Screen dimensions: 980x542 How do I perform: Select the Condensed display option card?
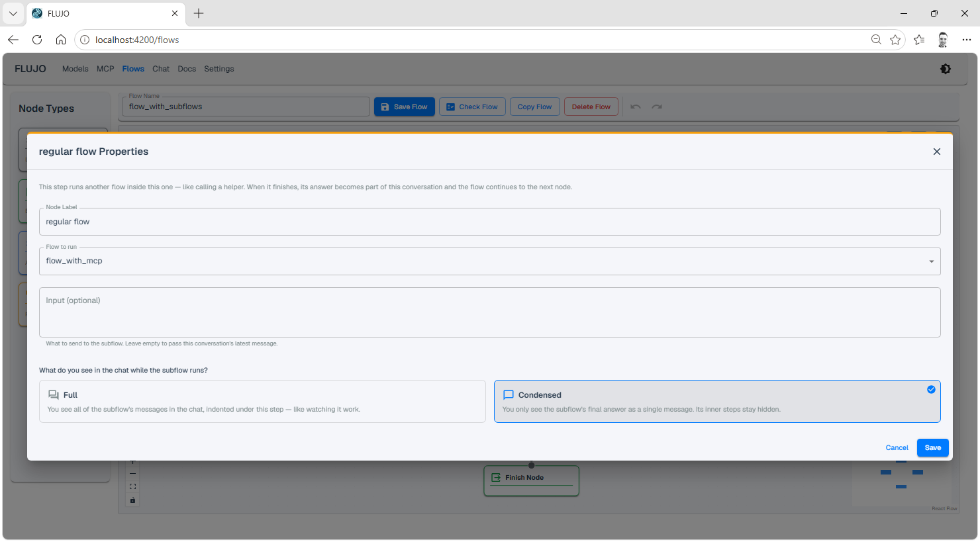pyautogui.click(x=717, y=401)
